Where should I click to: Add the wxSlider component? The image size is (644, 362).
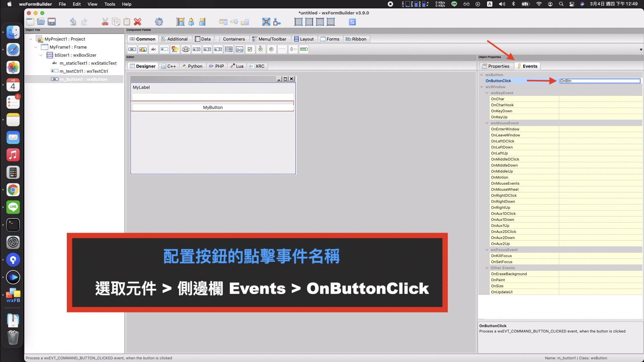(293, 49)
